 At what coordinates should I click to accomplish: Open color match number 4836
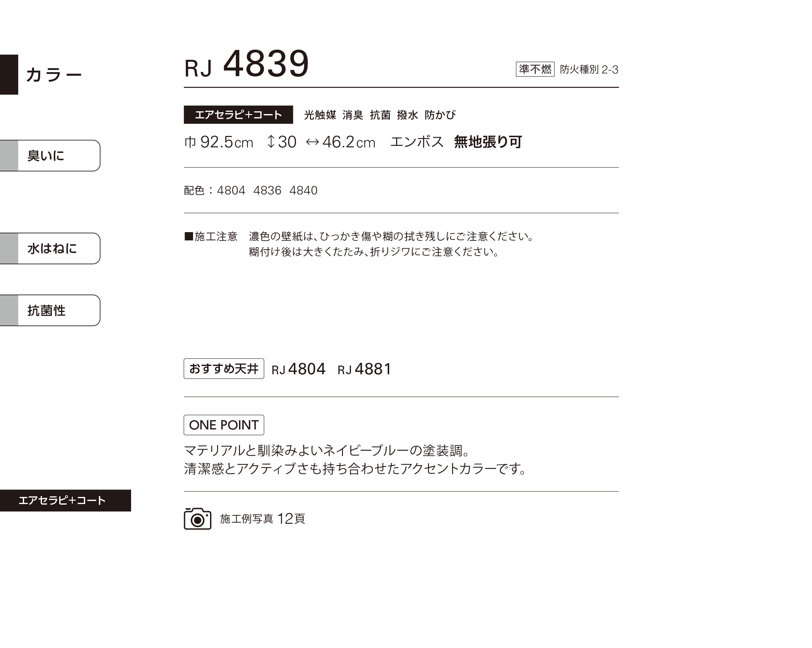pyautogui.click(x=267, y=191)
